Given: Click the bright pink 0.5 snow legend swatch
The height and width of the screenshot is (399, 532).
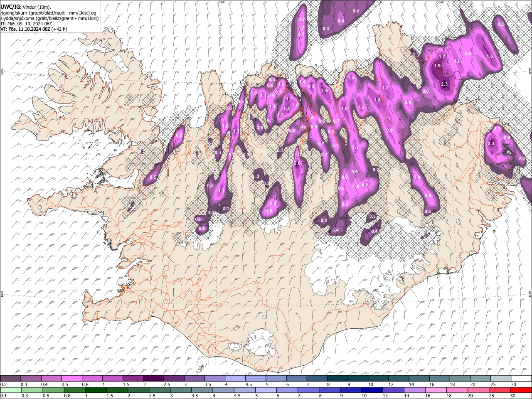Looking at the screenshot, I should (71, 378).
